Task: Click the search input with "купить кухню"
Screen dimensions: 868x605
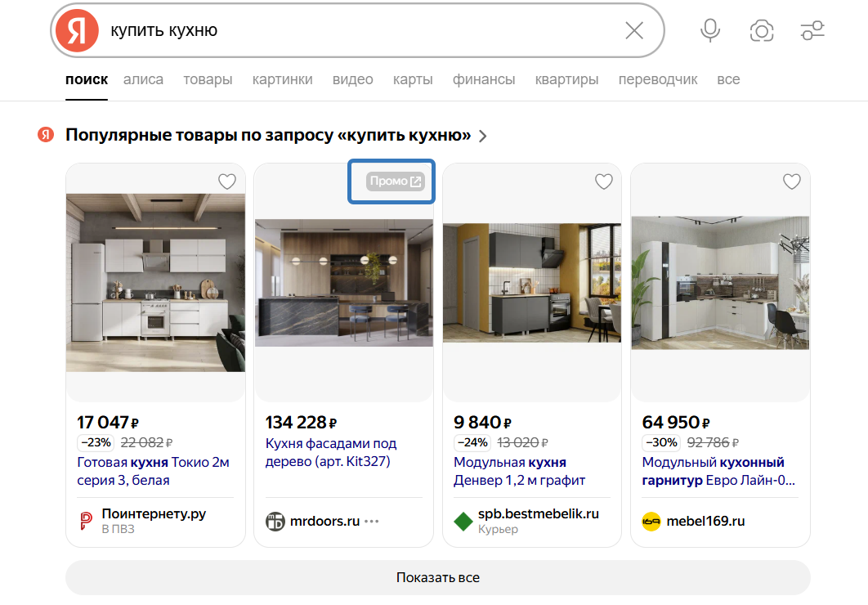Action: click(360, 31)
